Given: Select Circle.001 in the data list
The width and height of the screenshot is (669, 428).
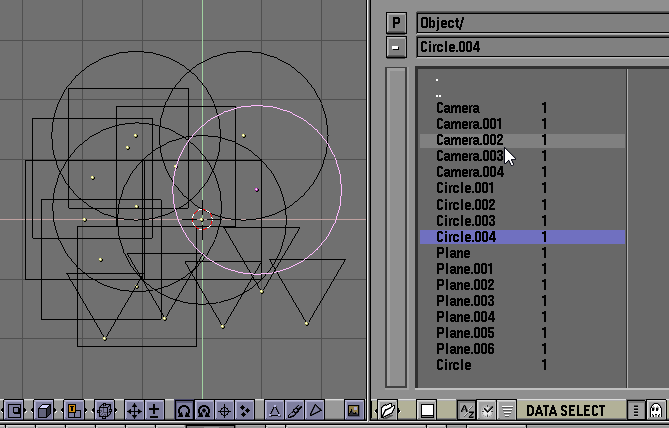Looking at the screenshot, I should click(x=522, y=188).
